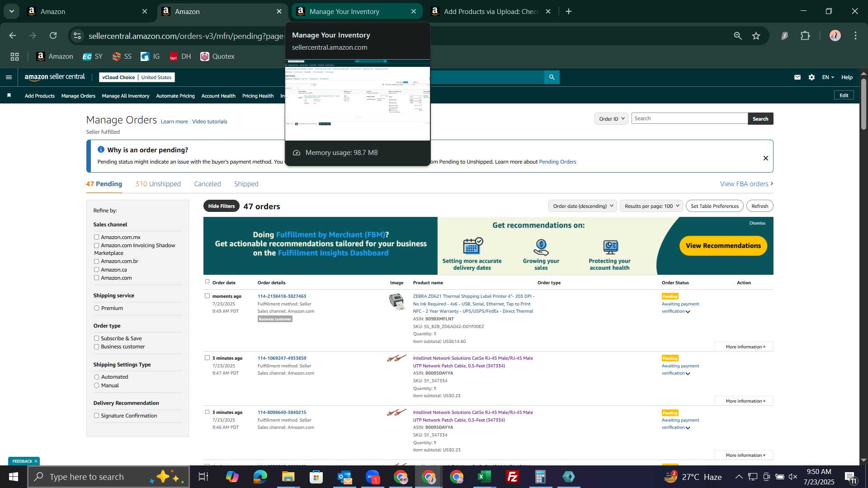Click the zoom magnifier icon in address bar
This screenshot has height=488, width=868.
738,36
